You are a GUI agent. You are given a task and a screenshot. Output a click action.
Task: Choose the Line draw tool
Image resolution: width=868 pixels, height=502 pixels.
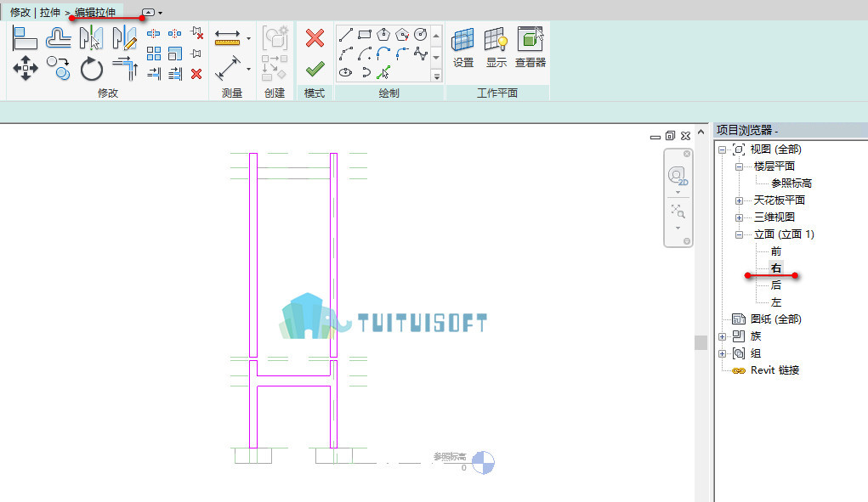[345, 35]
